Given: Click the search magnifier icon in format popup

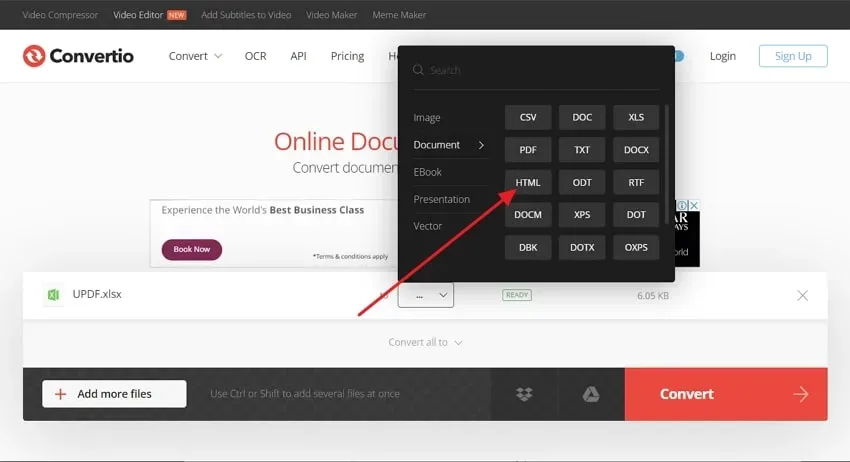Looking at the screenshot, I should (418, 70).
